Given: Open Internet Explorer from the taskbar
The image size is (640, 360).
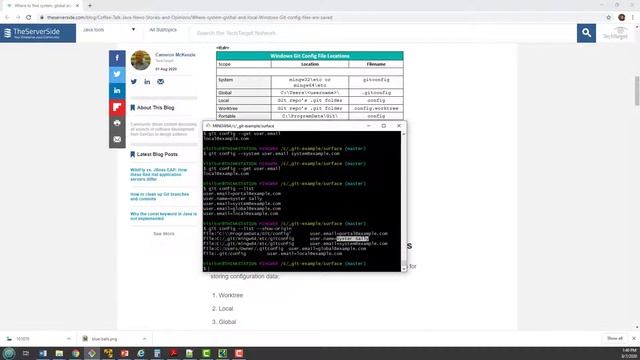Looking at the screenshot, I should tap(141, 353).
